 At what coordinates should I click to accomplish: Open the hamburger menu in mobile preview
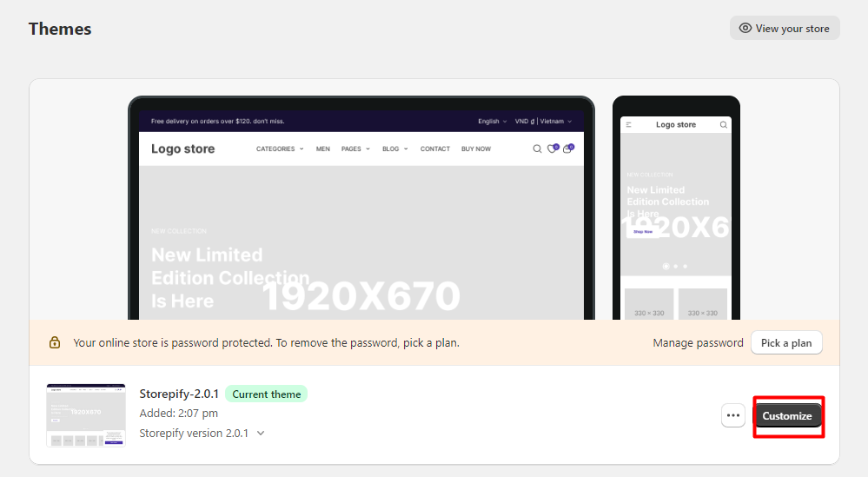629,125
